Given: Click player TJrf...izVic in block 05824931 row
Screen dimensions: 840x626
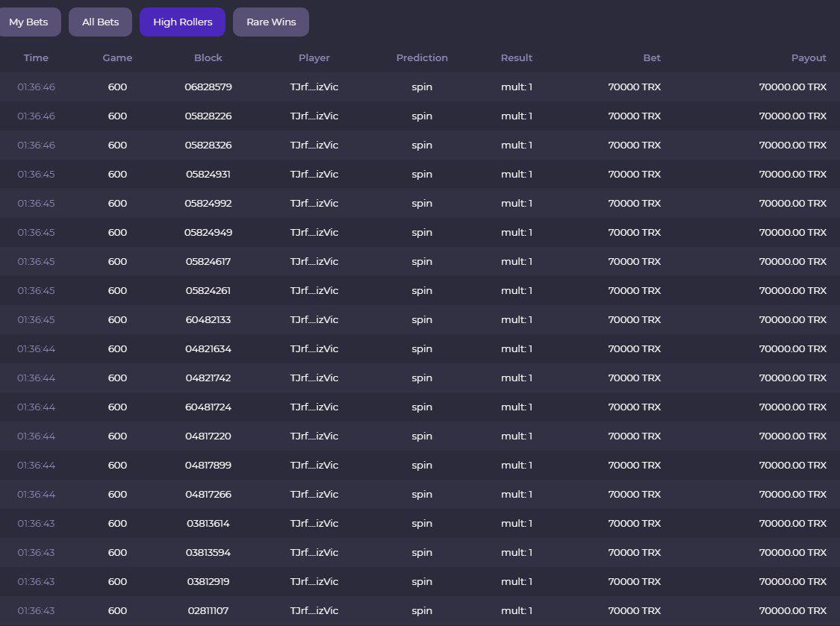Looking at the screenshot, I should pyautogui.click(x=314, y=175).
